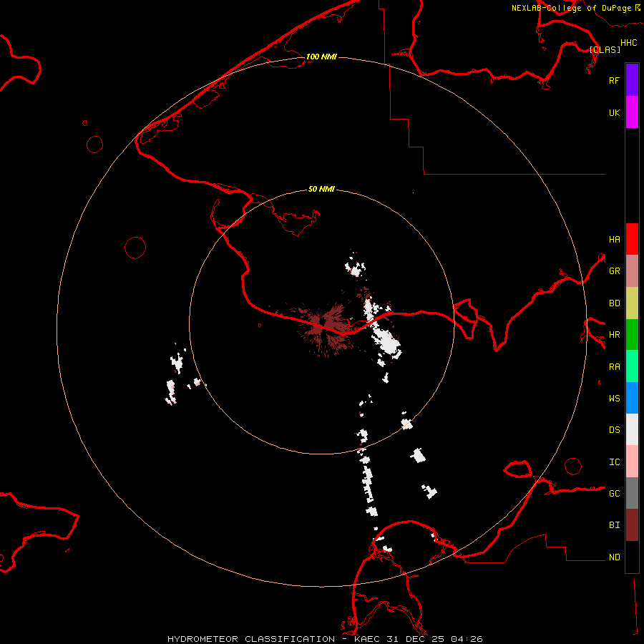This screenshot has width=644, height=644.
Task: Click the KAEC radar site identifier
Action: pos(367,639)
